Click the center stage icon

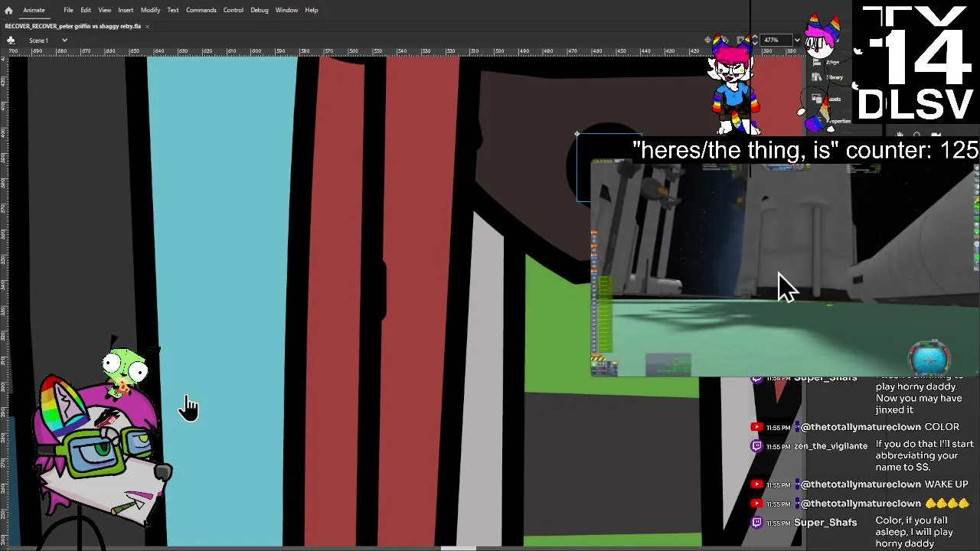pyautogui.click(x=707, y=40)
